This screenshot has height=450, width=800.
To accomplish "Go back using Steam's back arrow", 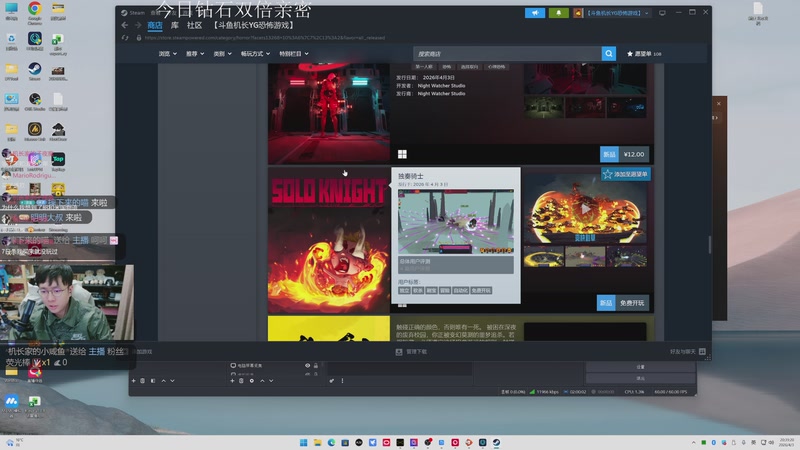I will 125,25.
